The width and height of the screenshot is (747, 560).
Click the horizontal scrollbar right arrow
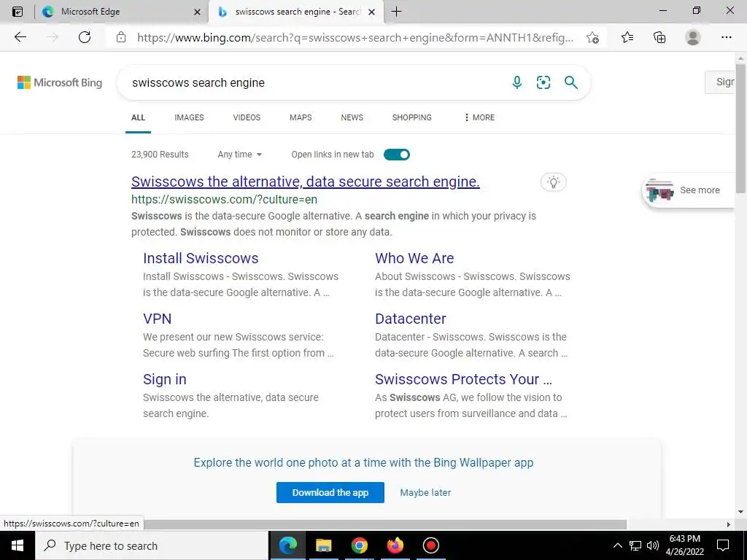(728, 524)
